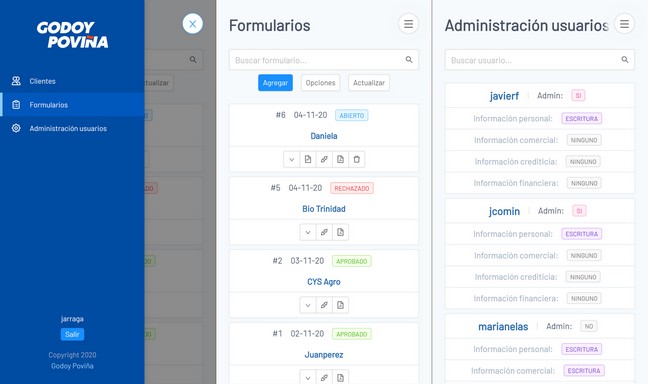Click the document edit icon for Daniela form
This screenshot has height=384, width=648.
click(x=308, y=159)
